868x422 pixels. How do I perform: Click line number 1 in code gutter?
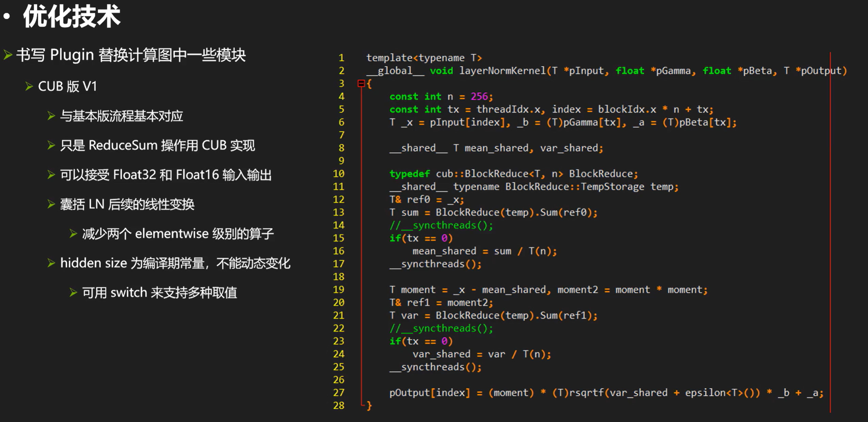[x=341, y=58]
